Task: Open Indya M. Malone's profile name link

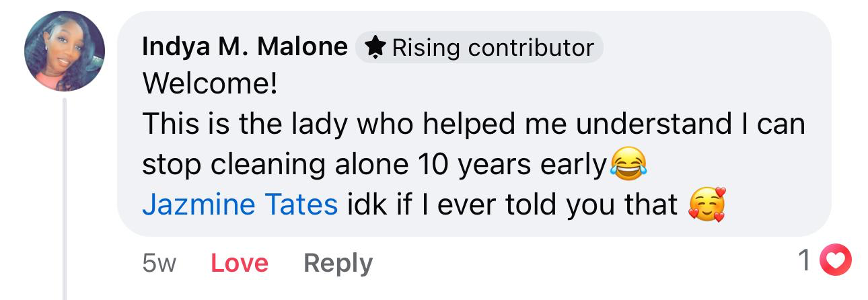Action: pos(245,48)
